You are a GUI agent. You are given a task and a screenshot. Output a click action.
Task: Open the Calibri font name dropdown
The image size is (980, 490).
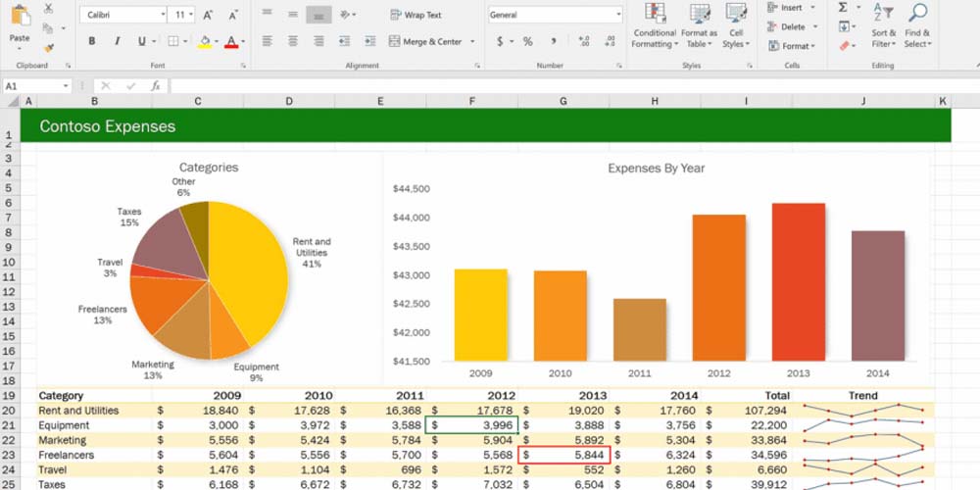(163, 15)
